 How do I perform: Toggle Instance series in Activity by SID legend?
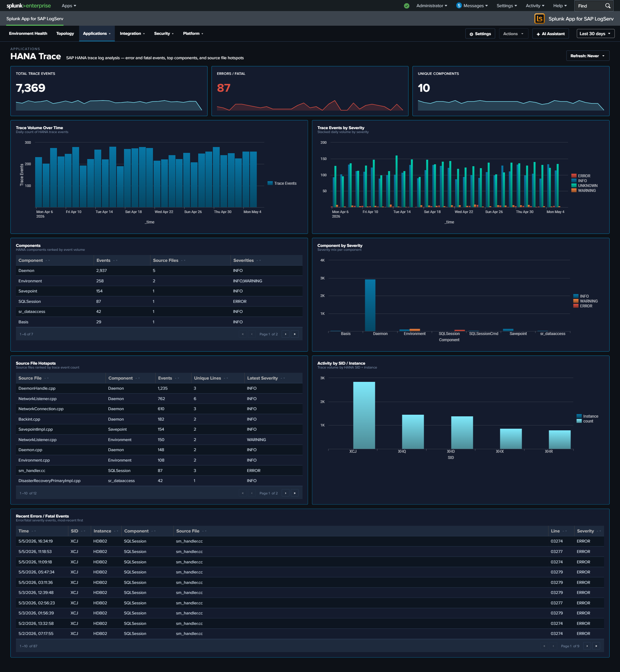click(x=587, y=416)
